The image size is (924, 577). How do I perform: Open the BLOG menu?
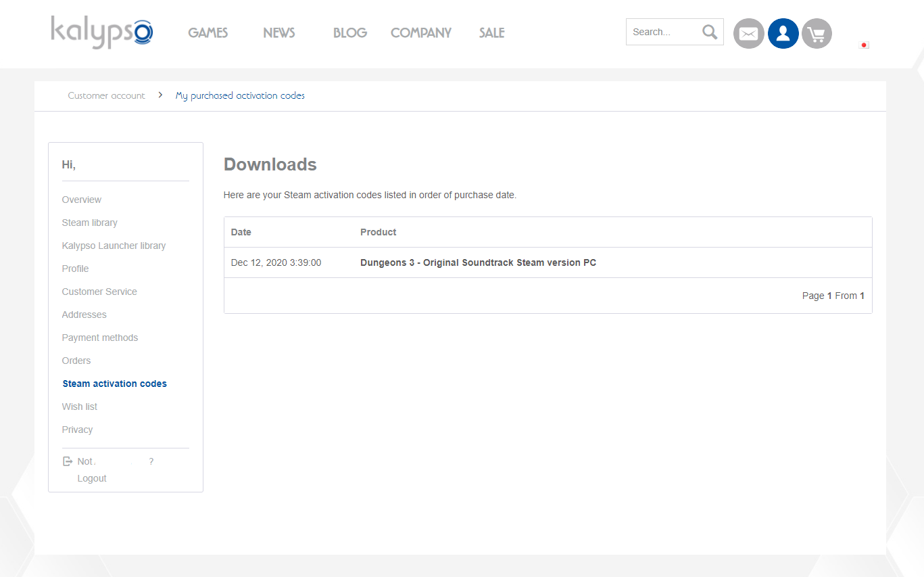pyautogui.click(x=350, y=32)
